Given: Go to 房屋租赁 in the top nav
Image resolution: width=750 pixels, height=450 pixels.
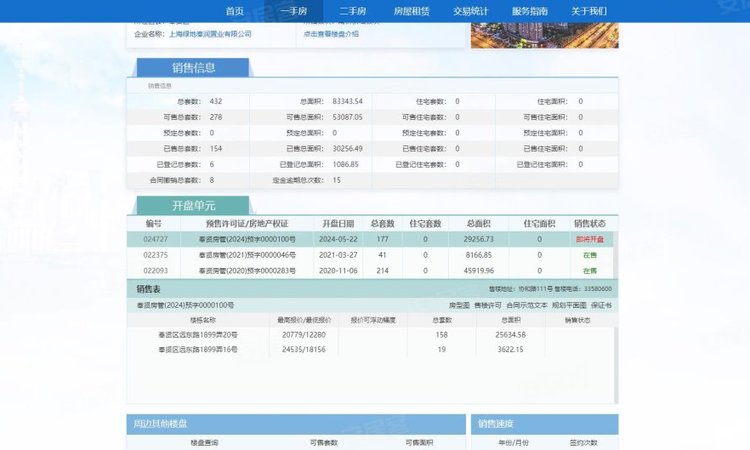Looking at the screenshot, I should pyautogui.click(x=411, y=11).
